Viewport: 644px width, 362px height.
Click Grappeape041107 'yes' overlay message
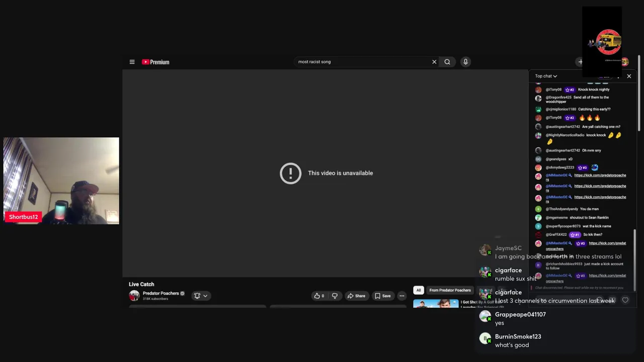click(x=500, y=323)
